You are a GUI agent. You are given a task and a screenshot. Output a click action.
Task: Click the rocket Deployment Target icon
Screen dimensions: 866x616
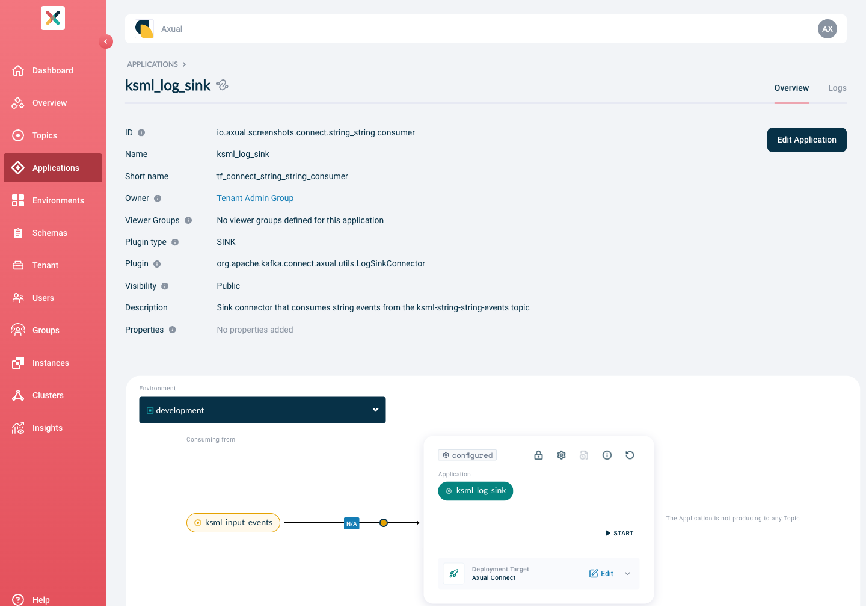pyautogui.click(x=454, y=573)
